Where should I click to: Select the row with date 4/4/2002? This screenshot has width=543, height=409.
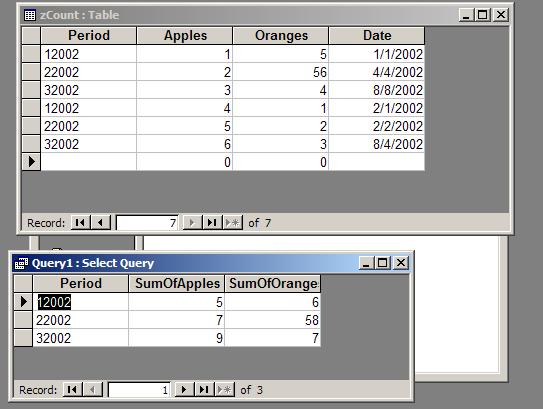point(31,72)
